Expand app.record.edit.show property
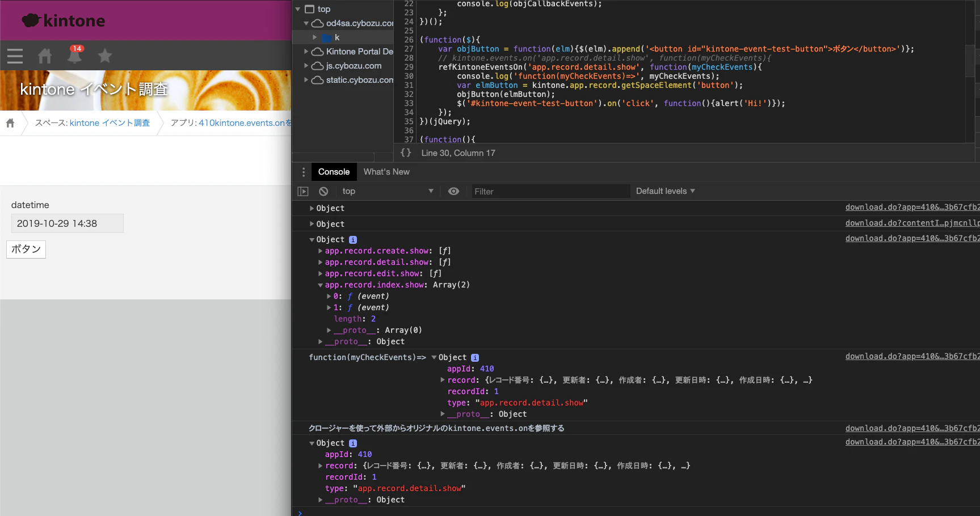 tap(321, 274)
